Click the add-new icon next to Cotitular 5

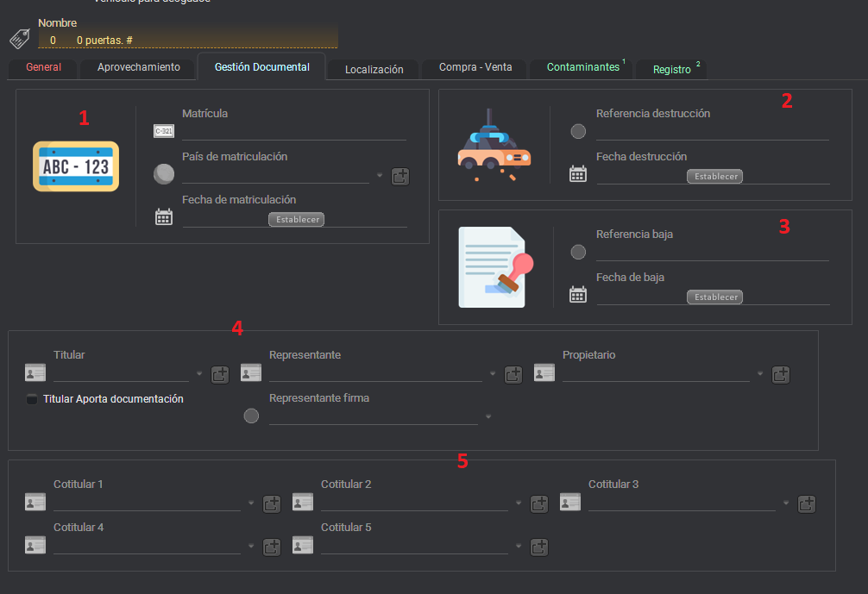coord(539,547)
